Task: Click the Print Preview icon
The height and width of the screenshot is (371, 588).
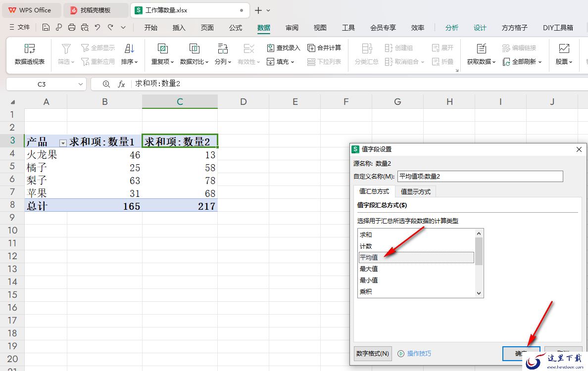Action: [85, 27]
